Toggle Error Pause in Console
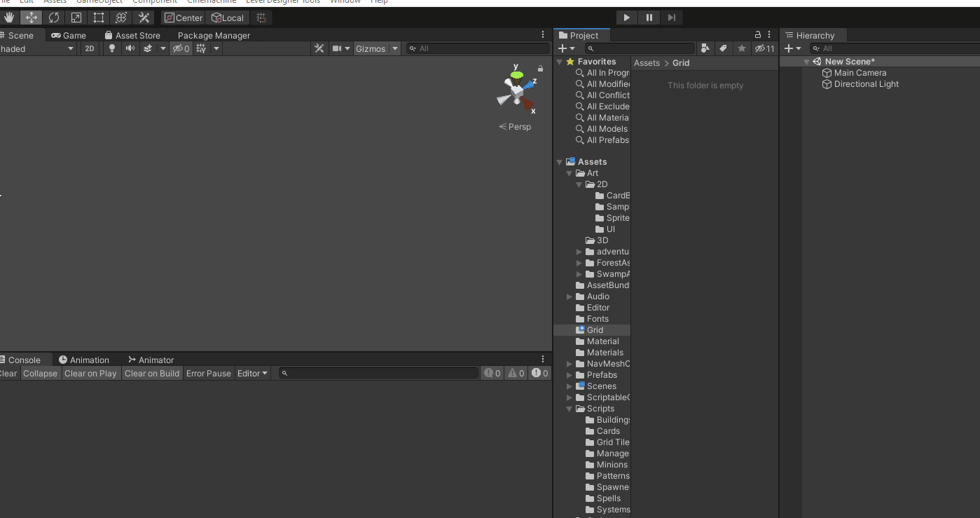The height and width of the screenshot is (518, 980). (x=209, y=373)
